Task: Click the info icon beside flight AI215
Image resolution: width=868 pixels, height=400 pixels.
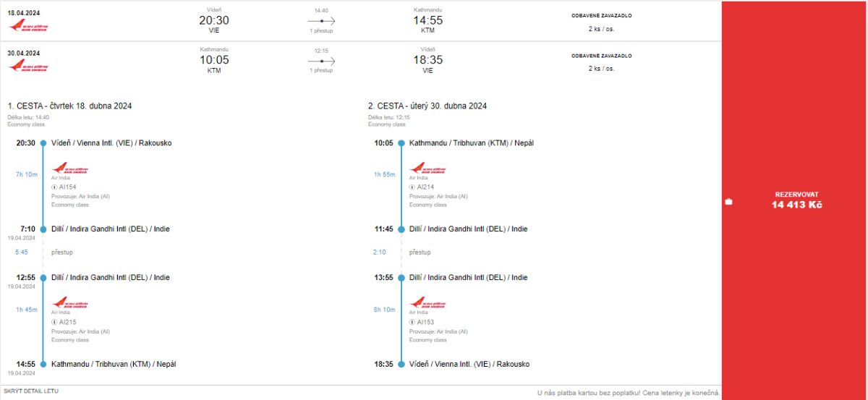Action: (x=54, y=322)
